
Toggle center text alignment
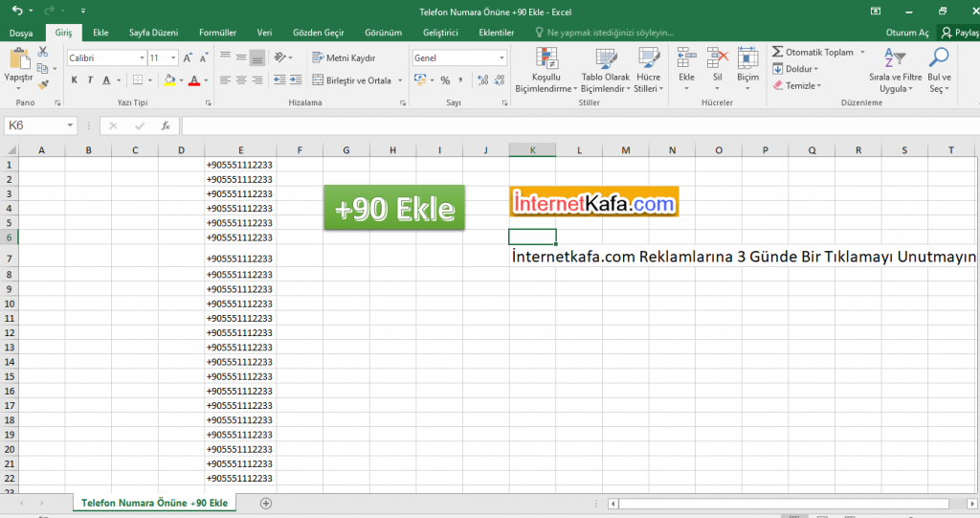point(240,80)
